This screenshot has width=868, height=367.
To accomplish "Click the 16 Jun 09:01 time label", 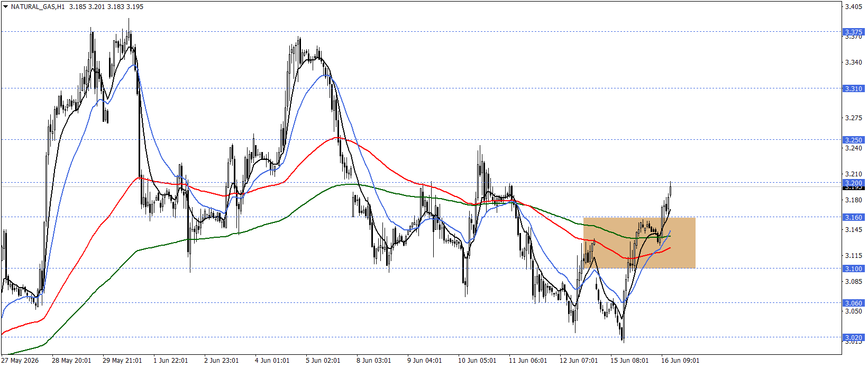I will click(x=680, y=361).
